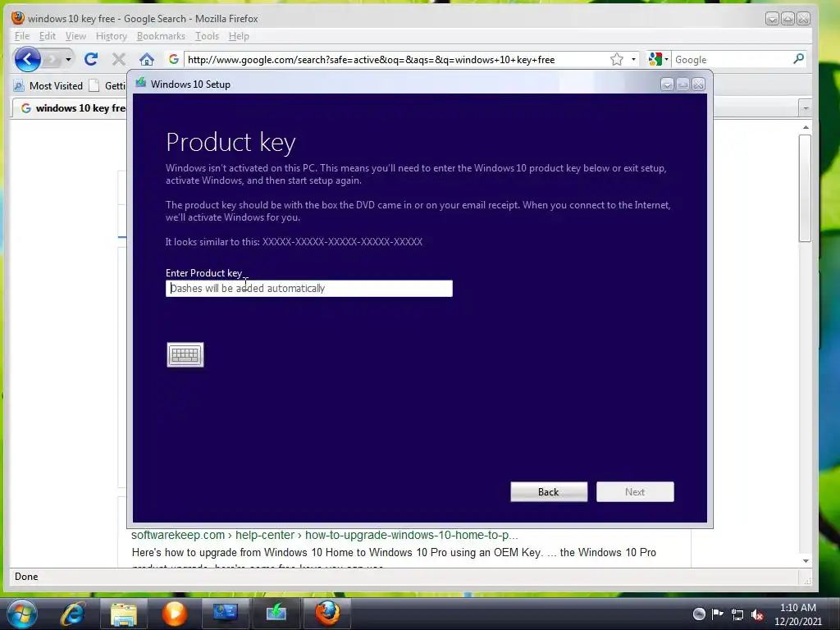Open the Firefox Tools menu
840x630 pixels.
tap(207, 36)
